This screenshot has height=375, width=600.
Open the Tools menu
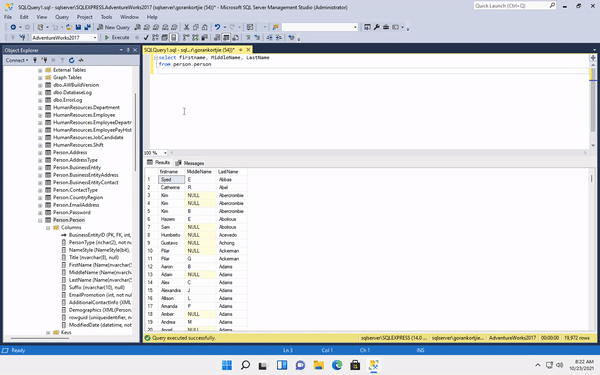point(106,17)
